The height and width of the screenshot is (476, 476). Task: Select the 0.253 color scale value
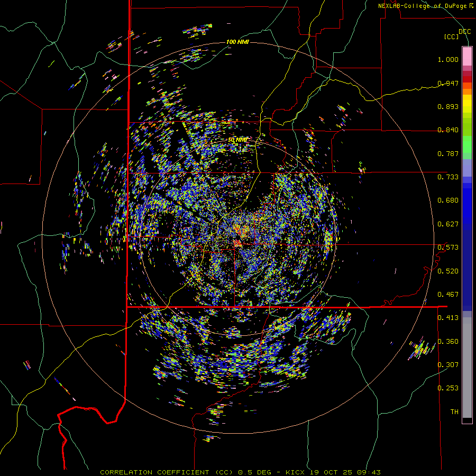pyautogui.click(x=448, y=388)
